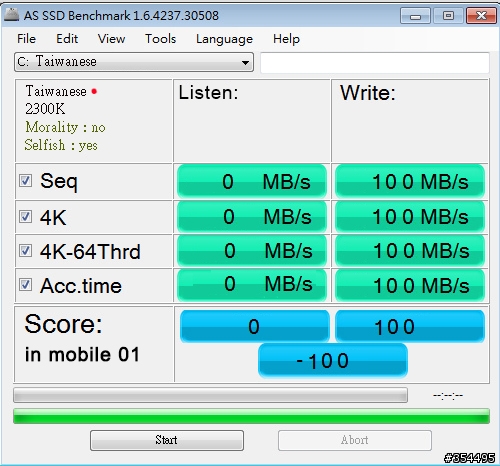Screen dimensions: 500x466
Task: Untick the Acc.time checkbox
Action: (x=25, y=285)
